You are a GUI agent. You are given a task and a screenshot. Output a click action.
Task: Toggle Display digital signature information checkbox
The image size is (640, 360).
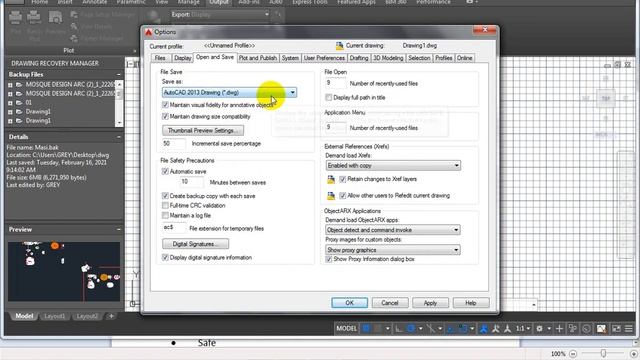tap(165, 258)
